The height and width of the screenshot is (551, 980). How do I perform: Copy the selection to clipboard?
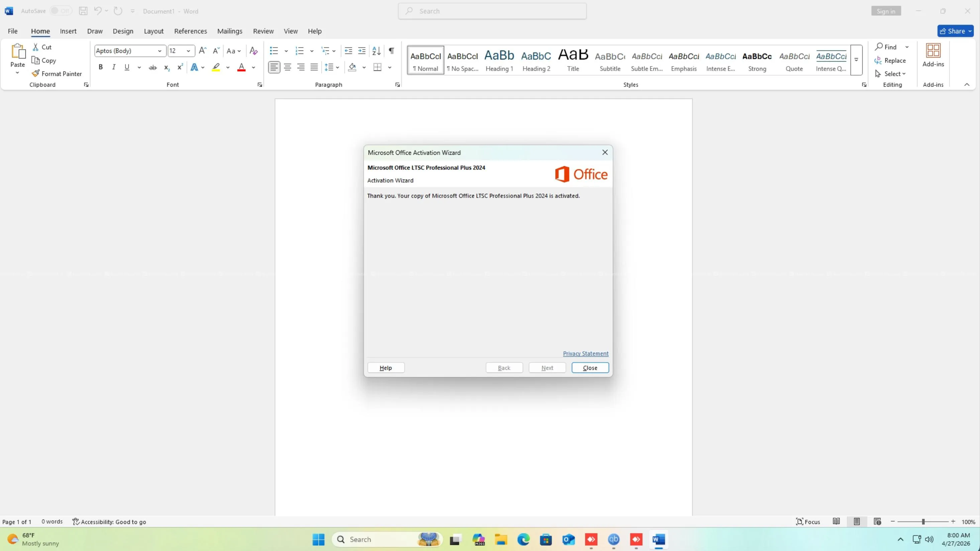click(x=44, y=61)
